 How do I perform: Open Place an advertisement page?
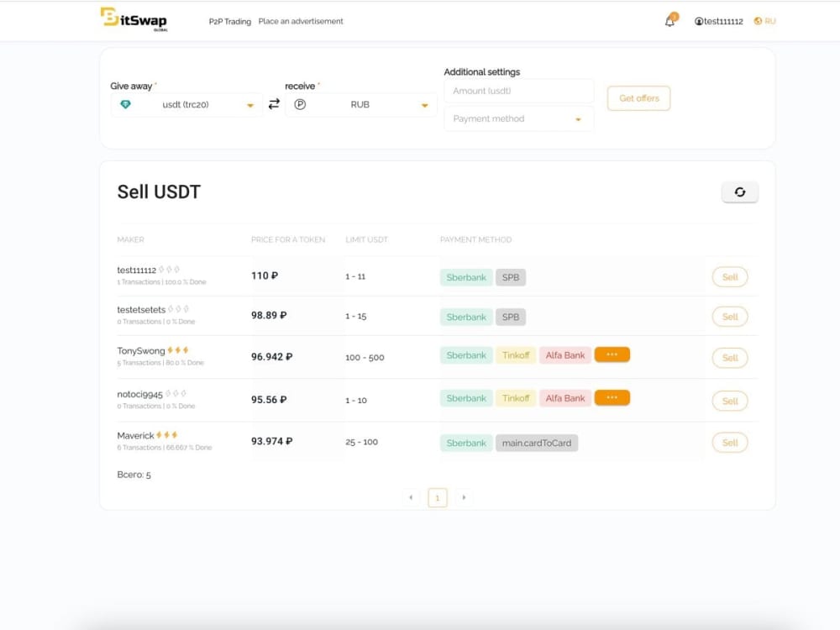[x=301, y=22]
